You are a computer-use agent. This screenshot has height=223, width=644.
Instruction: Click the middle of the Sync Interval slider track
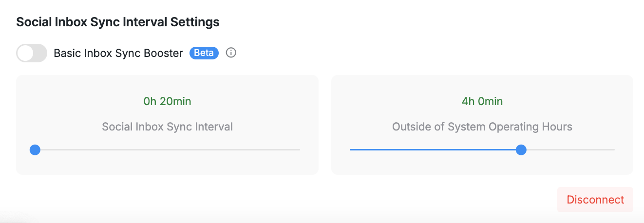(x=167, y=150)
